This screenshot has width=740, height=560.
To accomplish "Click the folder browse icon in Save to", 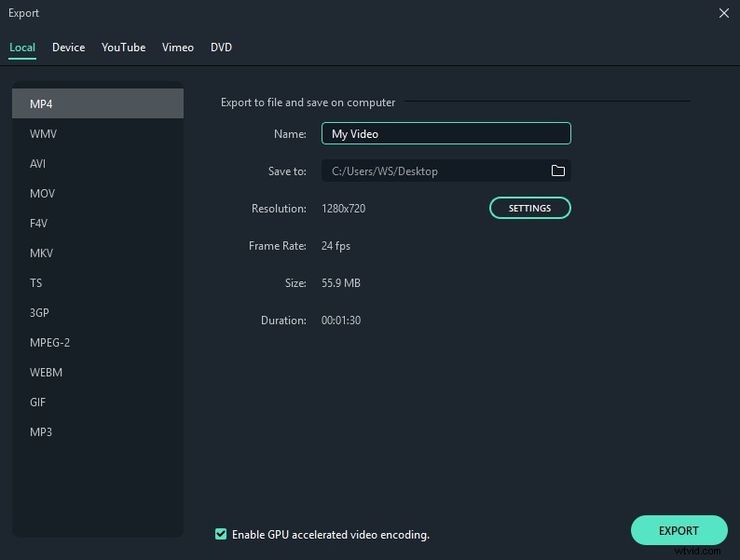I will click(x=558, y=171).
